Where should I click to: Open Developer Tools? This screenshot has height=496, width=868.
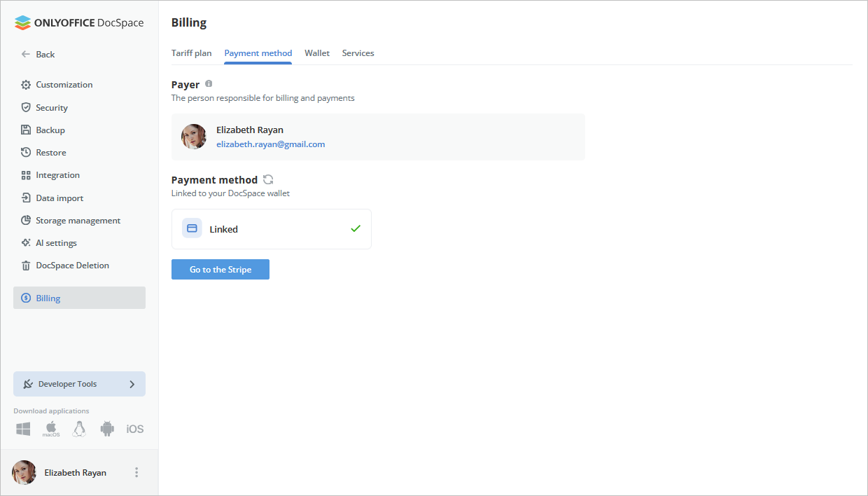tap(79, 384)
